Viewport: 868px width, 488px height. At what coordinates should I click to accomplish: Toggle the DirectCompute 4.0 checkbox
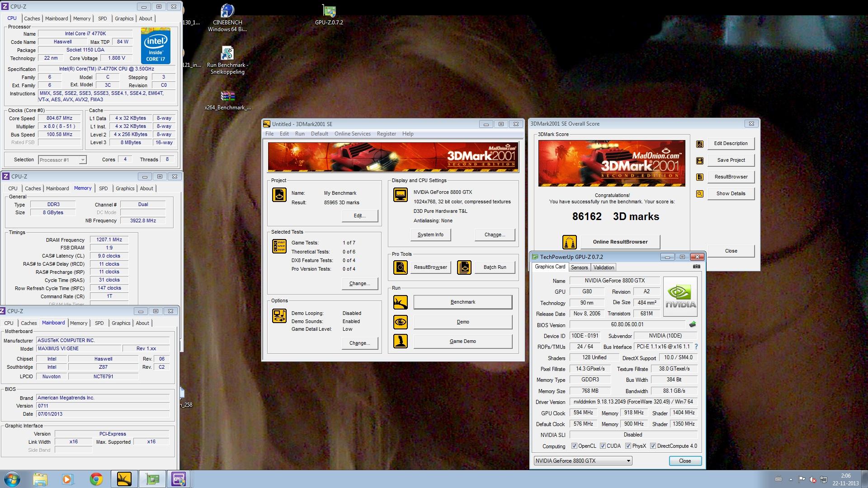[653, 446]
